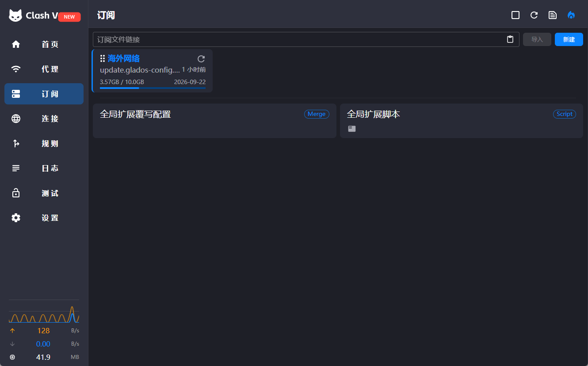Screen dimensions: 588x366
Task: Open the 代理 proxies page
Action: coord(44,69)
